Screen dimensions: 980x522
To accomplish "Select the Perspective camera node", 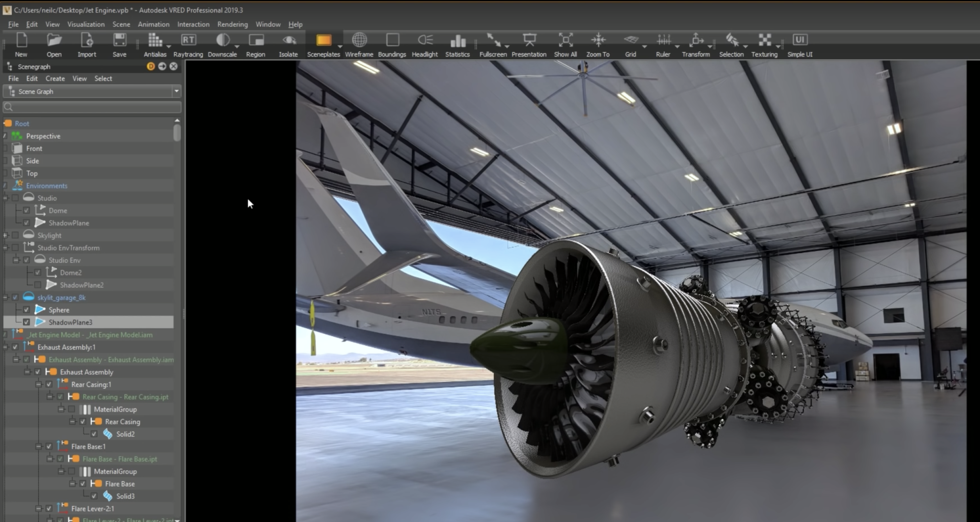I will click(43, 136).
